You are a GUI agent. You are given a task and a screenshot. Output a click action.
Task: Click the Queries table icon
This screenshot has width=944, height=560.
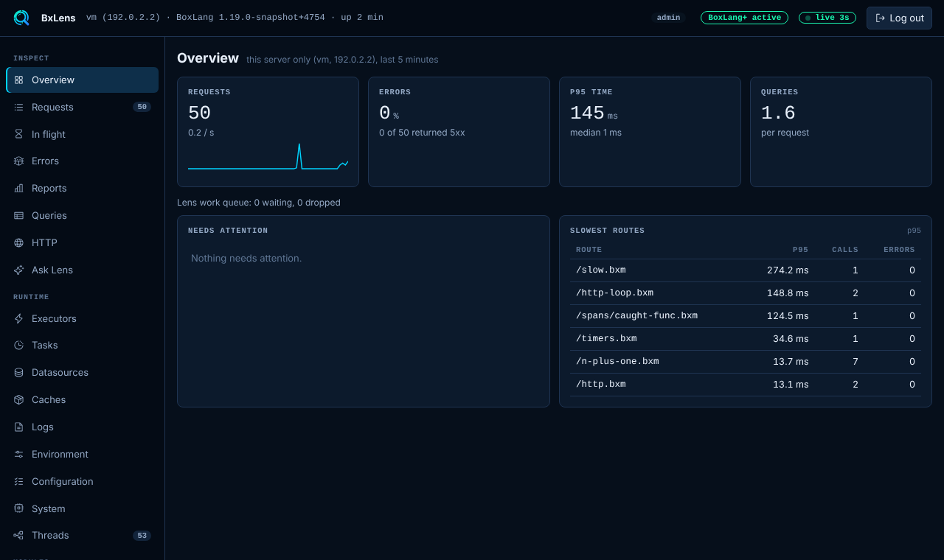click(18, 215)
